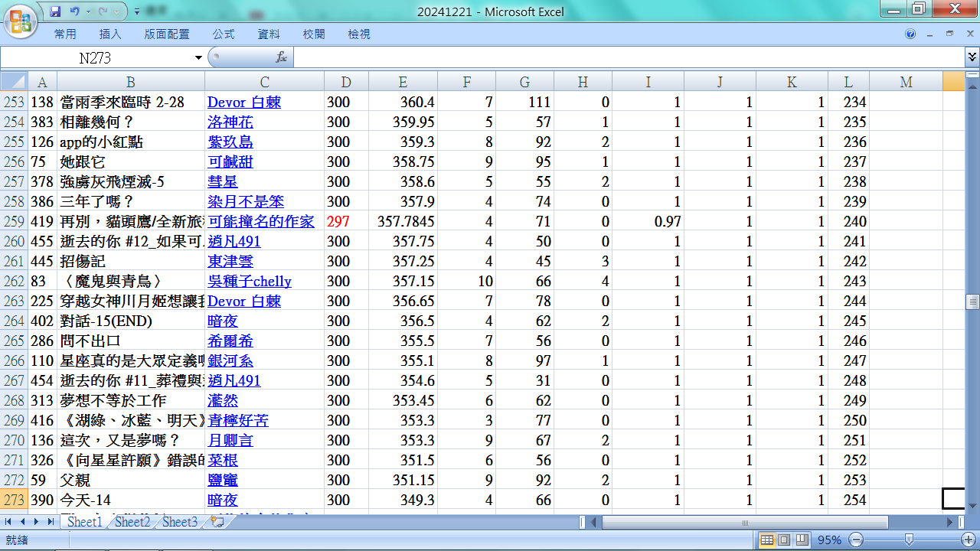Click the Name Box showing N273
This screenshot has width=980, height=551.
point(96,57)
